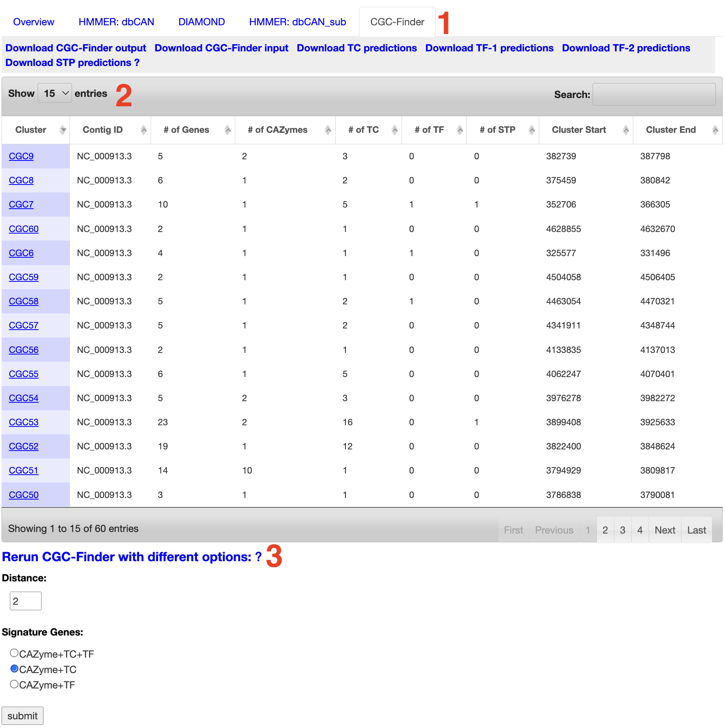Switch to the DIAMOND tab
The width and height of the screenshot is (725, 728).
pos(201,22)
